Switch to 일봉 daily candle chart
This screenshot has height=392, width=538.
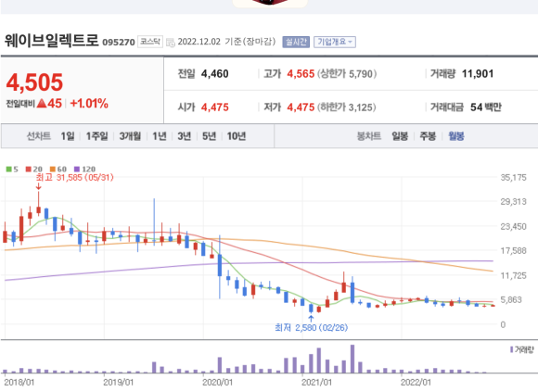click(400, 136)
